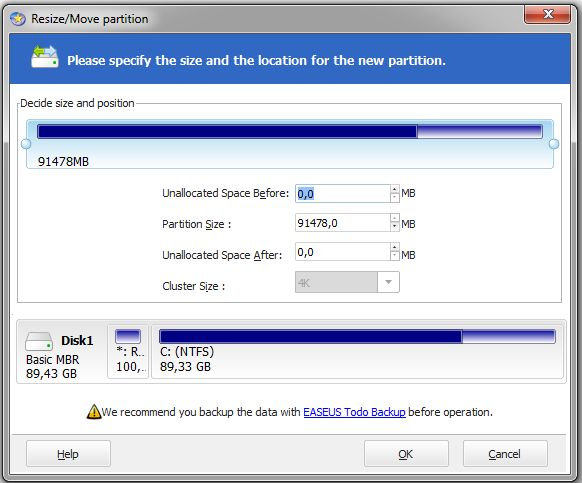The height and width of the screenshot is (483, 582).
Task: Increase Partition Size with up spinner arrow
Action: [395, 218]
